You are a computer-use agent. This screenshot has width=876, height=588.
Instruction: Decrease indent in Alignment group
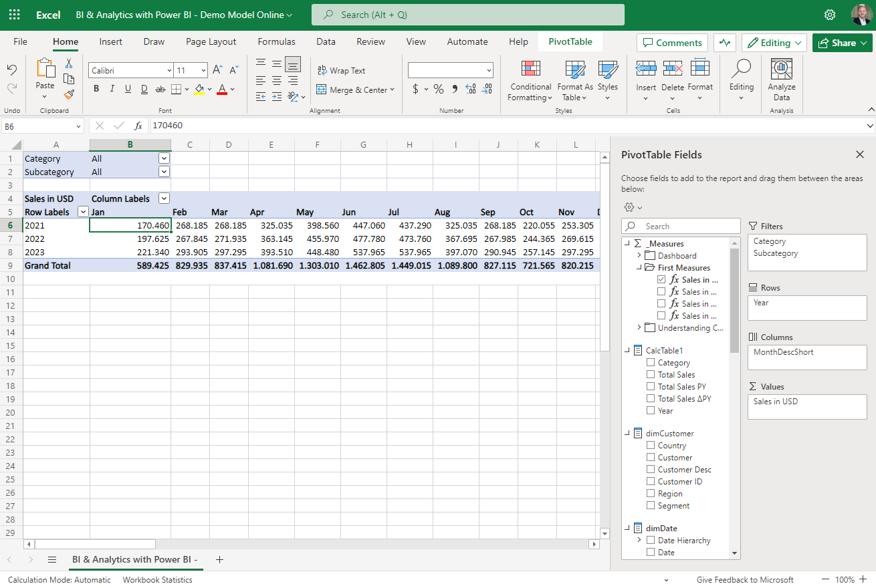[261, 97]
